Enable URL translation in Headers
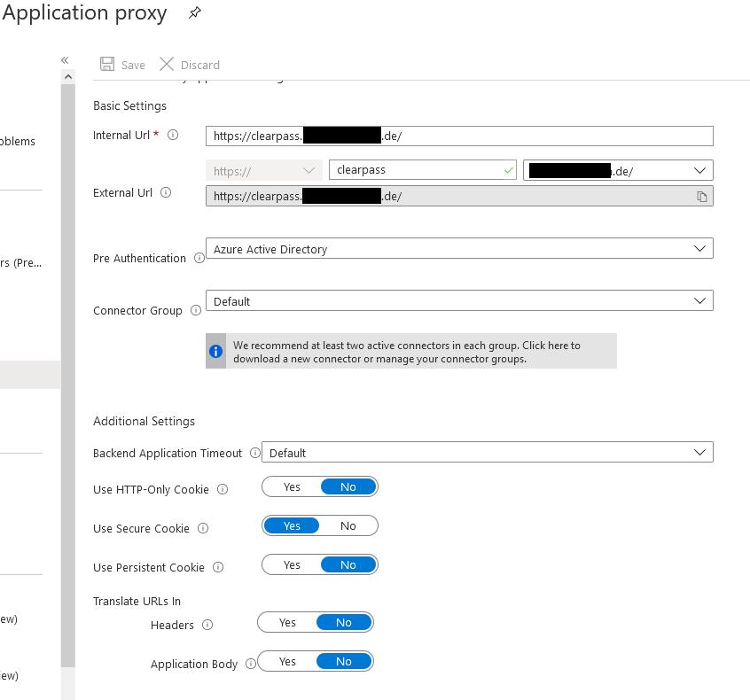The height and width of the screenshot is (700, 750). [286, 622]
